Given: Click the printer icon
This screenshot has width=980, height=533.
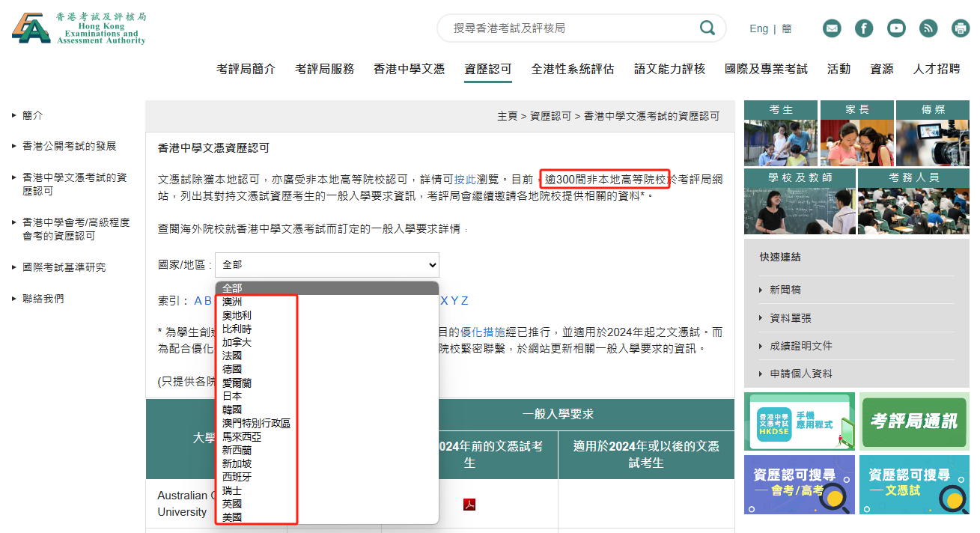Looking at the screenshot, I should pos(961,28).
